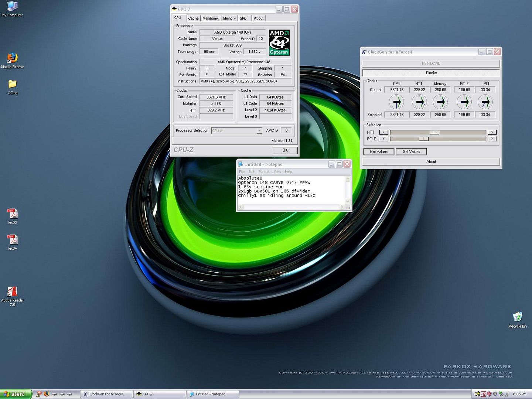Select the CPU tab in CPU-Z
Viewport: 532px width, 399px height.
coord(178,18)
